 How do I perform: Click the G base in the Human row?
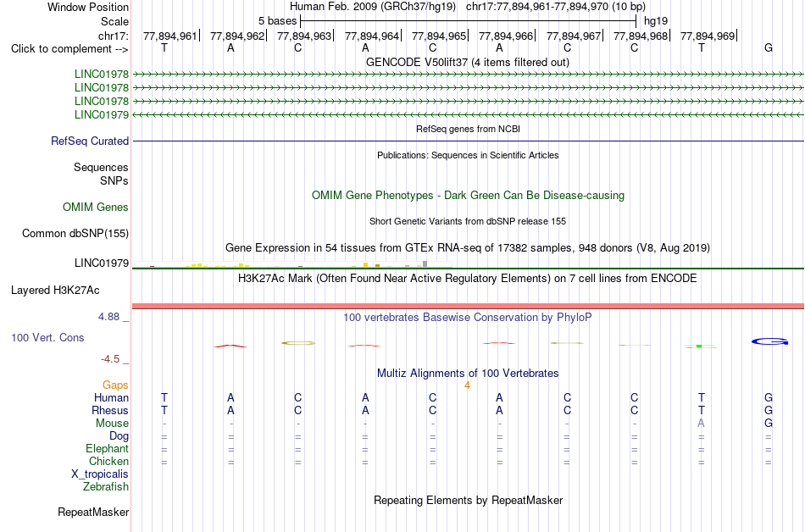tap(768, 397)
